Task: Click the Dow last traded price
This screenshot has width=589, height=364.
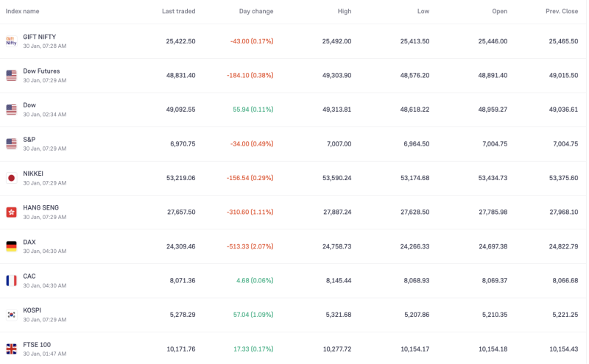Action: 180,110
